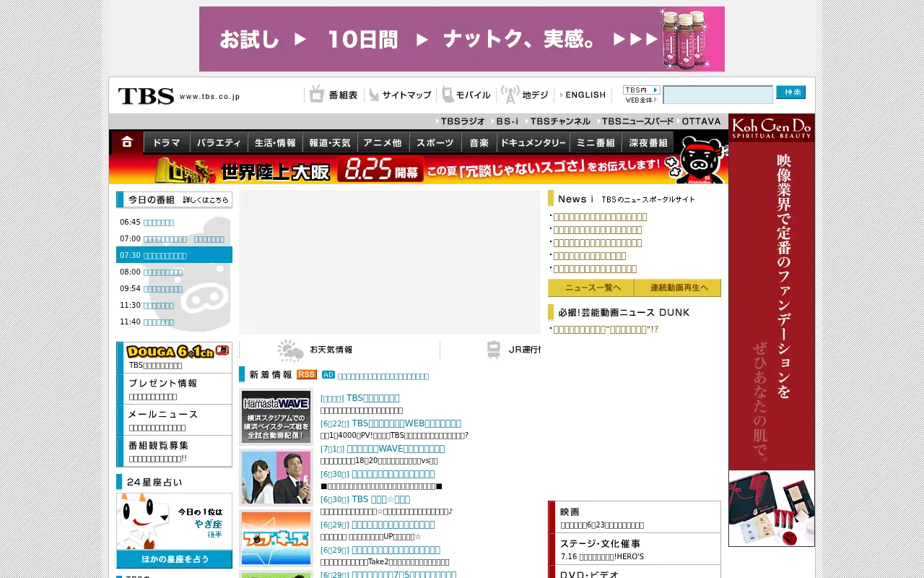Open the サイトマップ sitemap icon link
Viewport: 924px width, 578px height.
400,95
